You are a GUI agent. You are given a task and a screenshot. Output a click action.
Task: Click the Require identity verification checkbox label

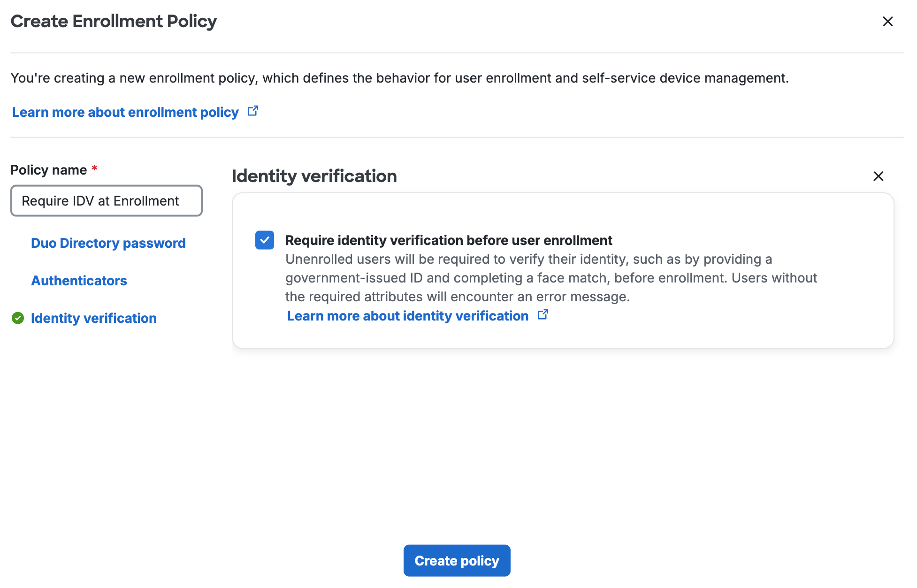pyautogui.click(x=448, y=240)
